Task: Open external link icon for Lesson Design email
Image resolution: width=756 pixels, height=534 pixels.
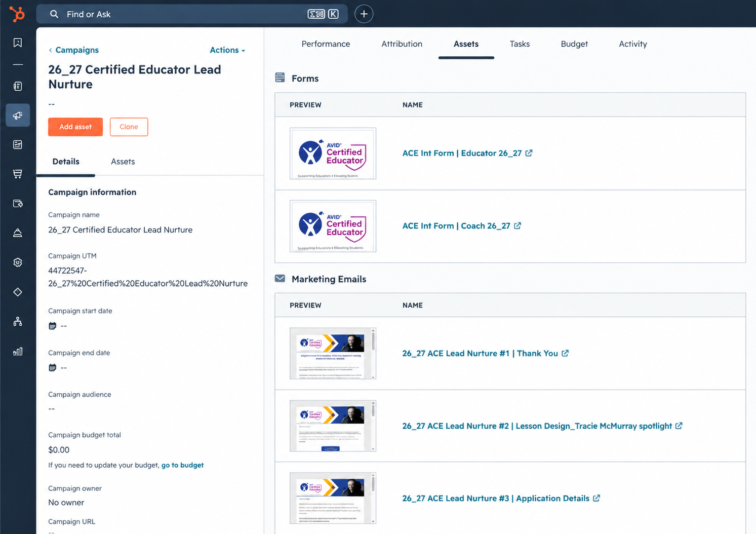Action: point(679,426)
